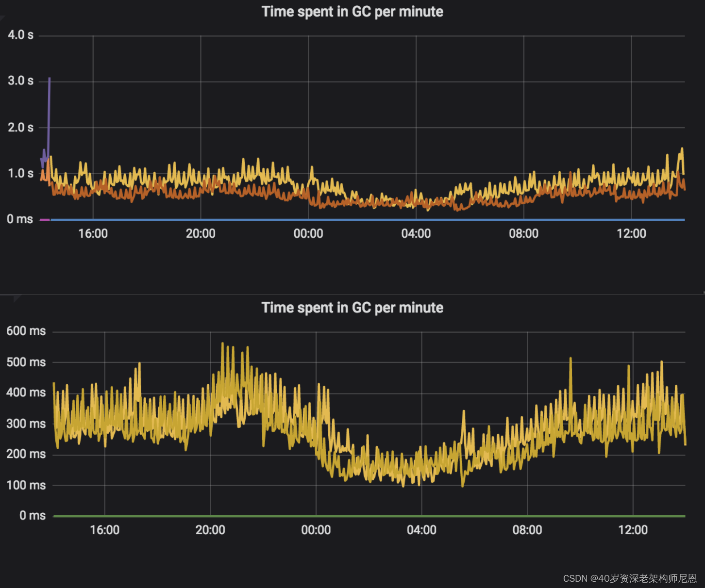Select the "1.0 s" y-axis label in the top chart

[x=20, y=173]
